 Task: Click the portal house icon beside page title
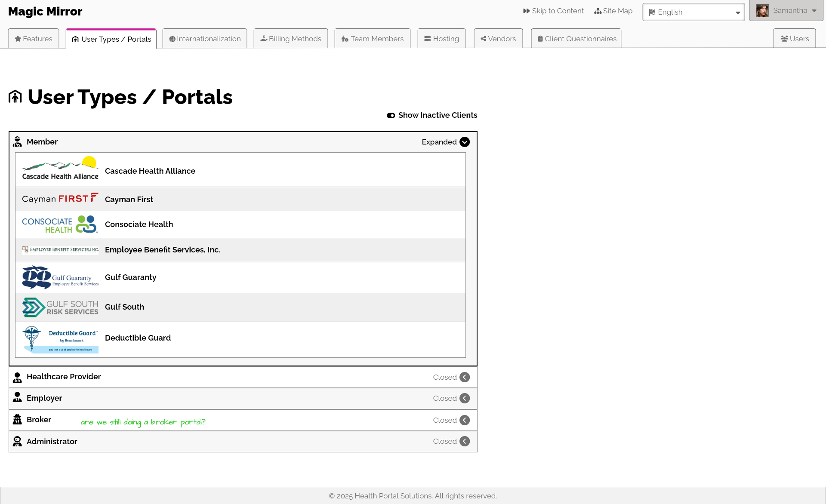point(15,97)
